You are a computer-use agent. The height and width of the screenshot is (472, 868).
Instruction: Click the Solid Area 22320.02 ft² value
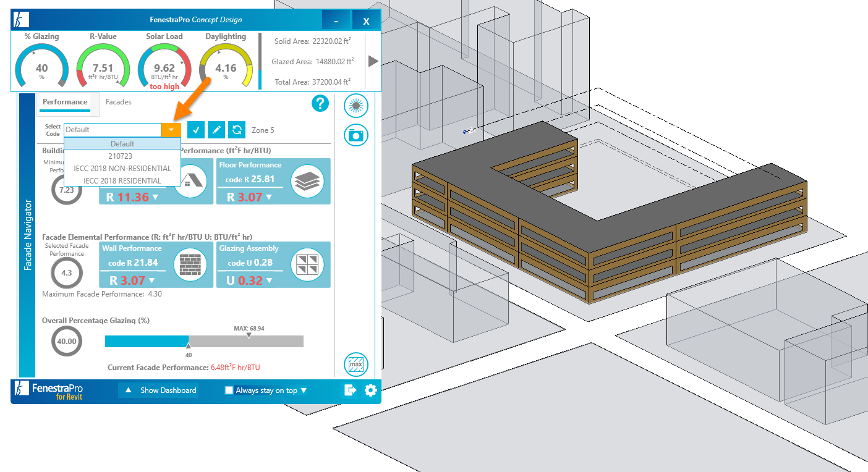[330, 41]
